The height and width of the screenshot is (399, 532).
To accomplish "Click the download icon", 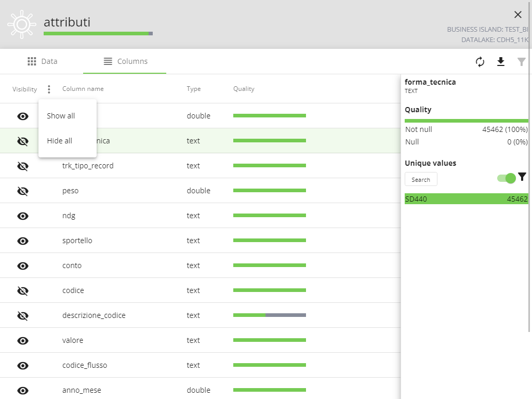I will coord(501,62).
